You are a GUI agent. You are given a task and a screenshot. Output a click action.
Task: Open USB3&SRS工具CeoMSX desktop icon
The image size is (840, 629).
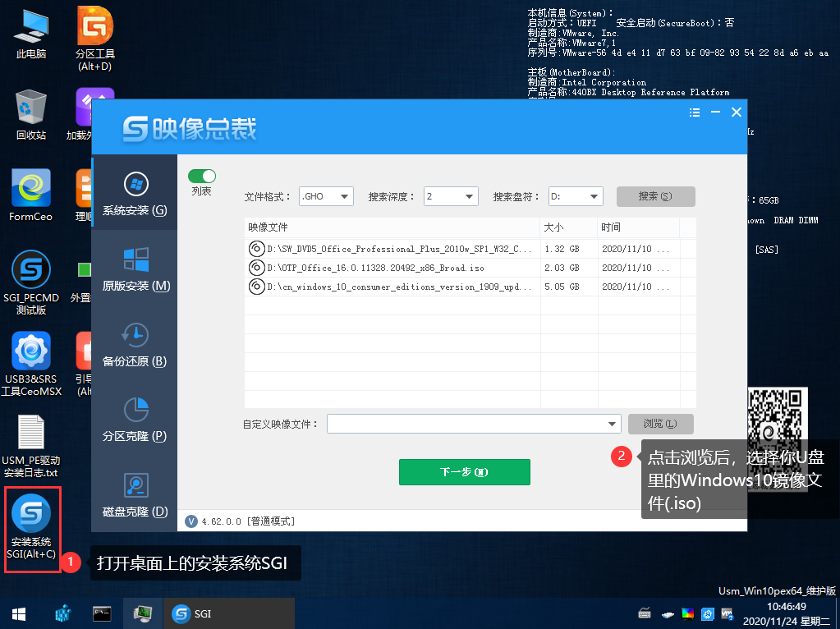31,364
